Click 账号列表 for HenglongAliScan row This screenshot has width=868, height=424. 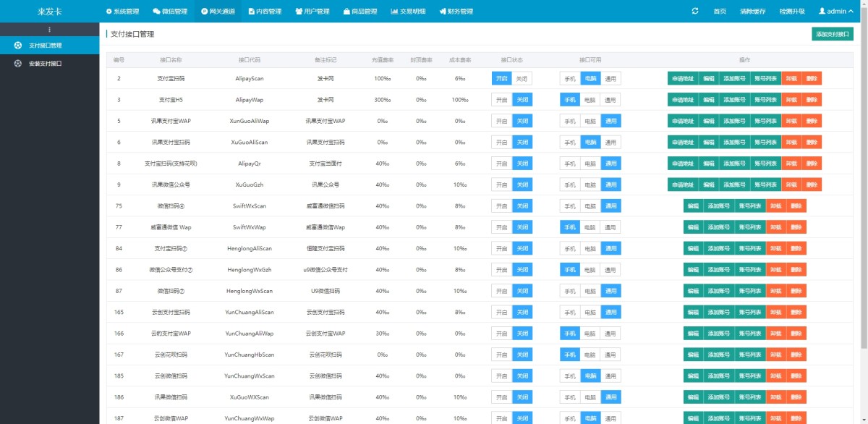pos(750,248)
